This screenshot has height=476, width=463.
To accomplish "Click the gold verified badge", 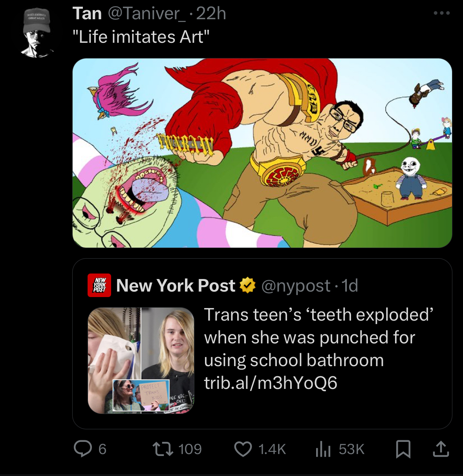I will [x=247, y=285].
